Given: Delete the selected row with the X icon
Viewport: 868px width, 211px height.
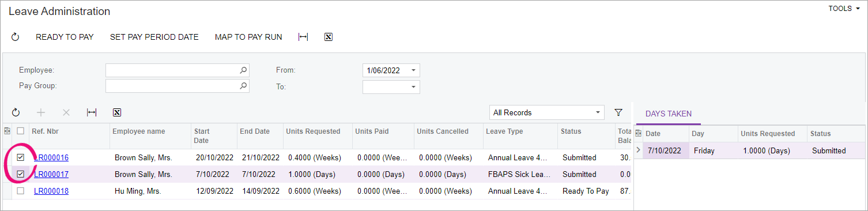Looking at the screenshot, I should tap(66, 112).
